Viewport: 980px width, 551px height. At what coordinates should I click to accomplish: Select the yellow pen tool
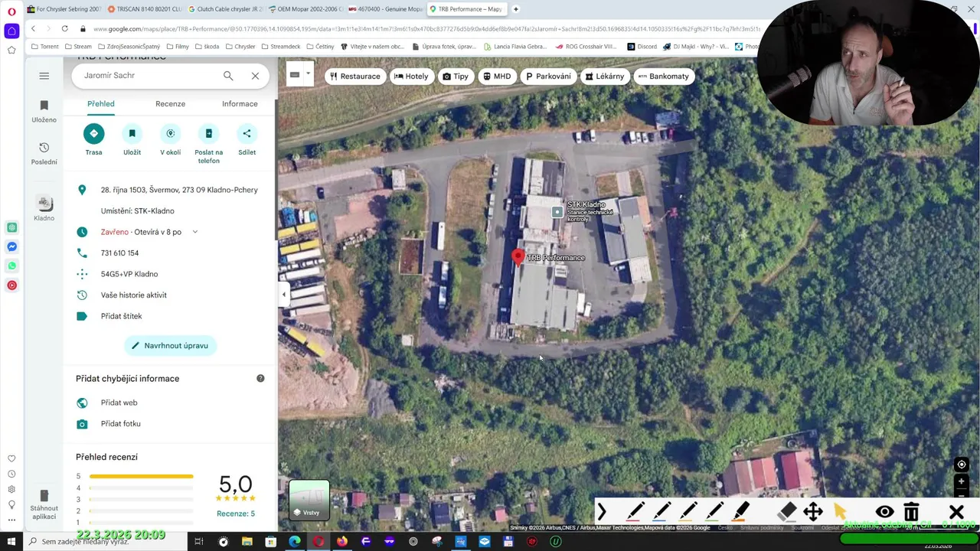coord(688,511)
